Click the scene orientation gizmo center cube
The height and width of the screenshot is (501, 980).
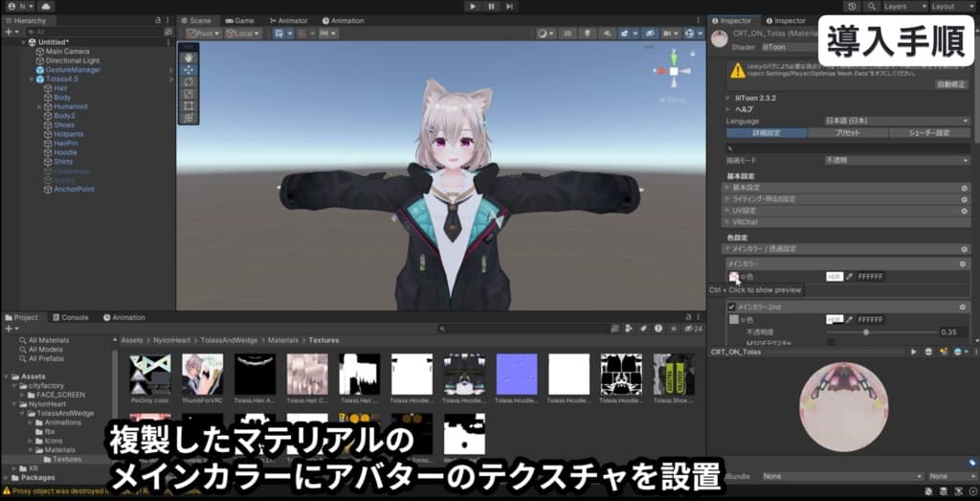[675, 71]
